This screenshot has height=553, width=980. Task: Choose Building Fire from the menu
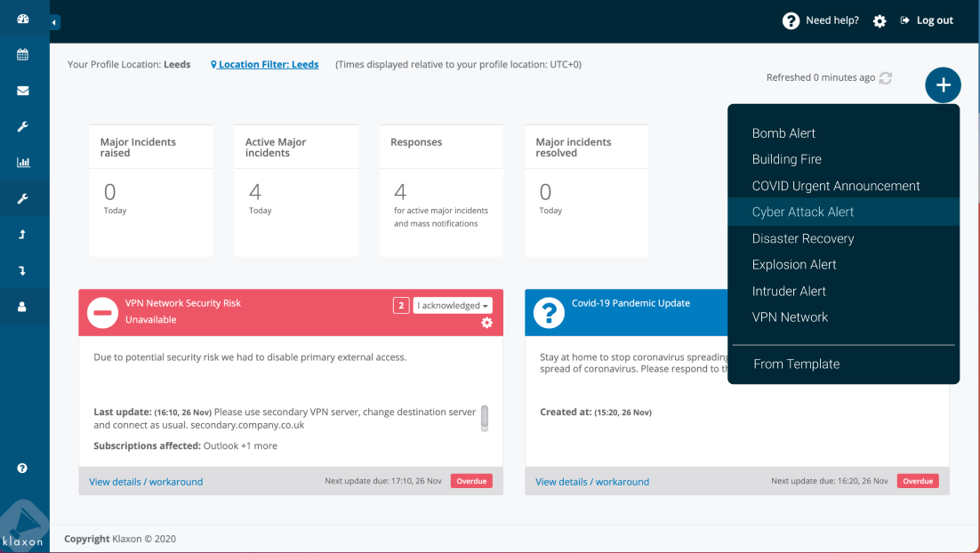click(786, 159)
